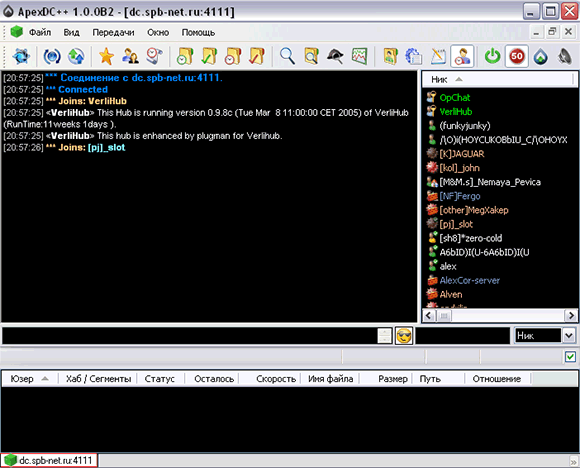Select the dc.spb-net.ru:4111 hub tab
Image resolution: width=580 pixels, height=468 pixels.
pyautogui.click(x=49, y=460)
